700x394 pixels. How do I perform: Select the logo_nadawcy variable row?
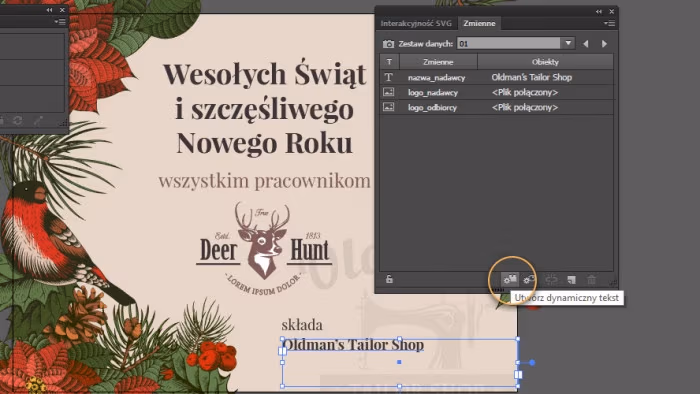[496, 92]
